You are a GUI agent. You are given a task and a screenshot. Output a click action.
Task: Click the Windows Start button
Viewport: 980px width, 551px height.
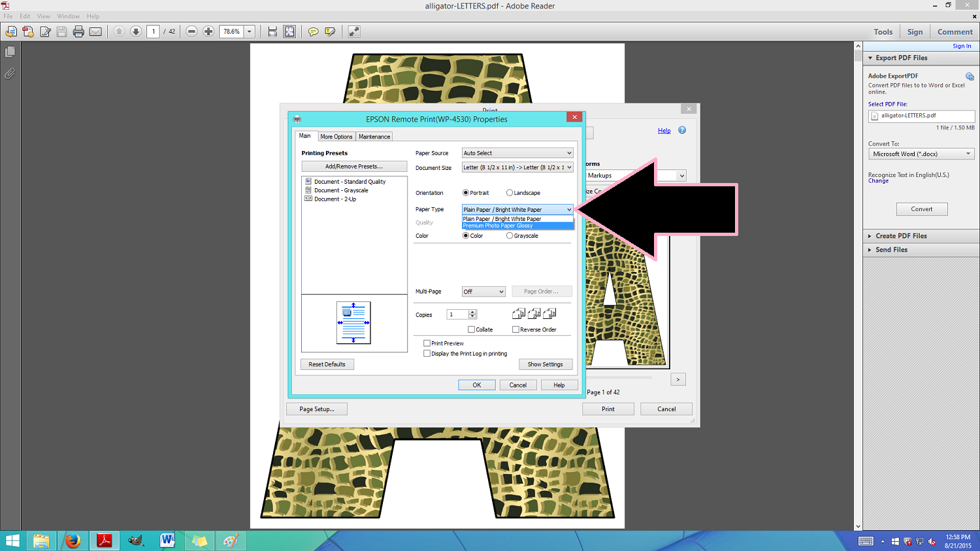pyautogui.click(x=12, y=541)
